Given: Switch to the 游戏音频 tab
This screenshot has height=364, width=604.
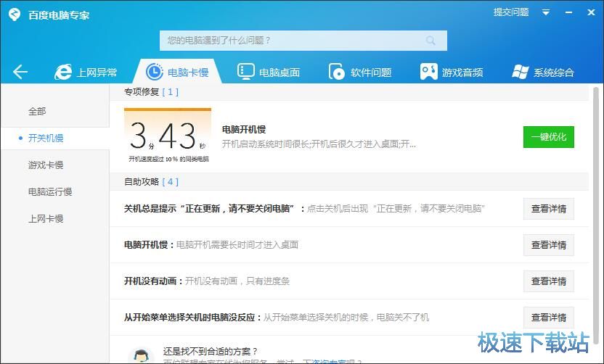Looking at the screenshot, I should point(452,72).
